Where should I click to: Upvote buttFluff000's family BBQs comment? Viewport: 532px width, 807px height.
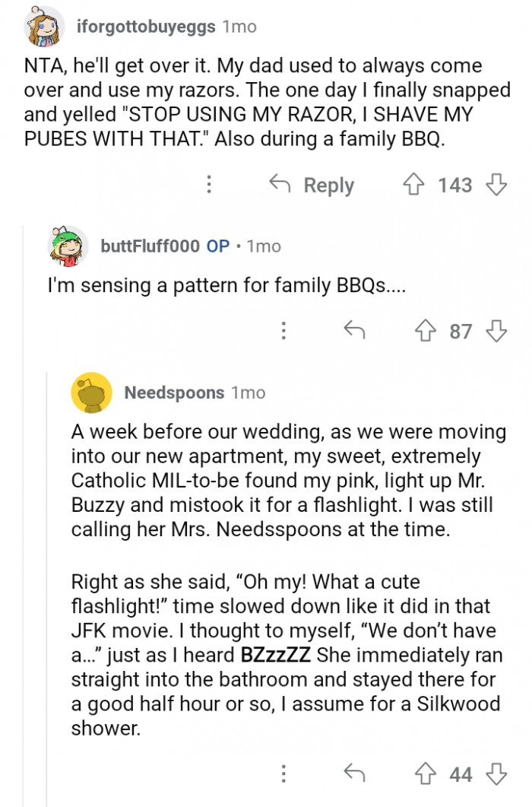click(425, 331)
